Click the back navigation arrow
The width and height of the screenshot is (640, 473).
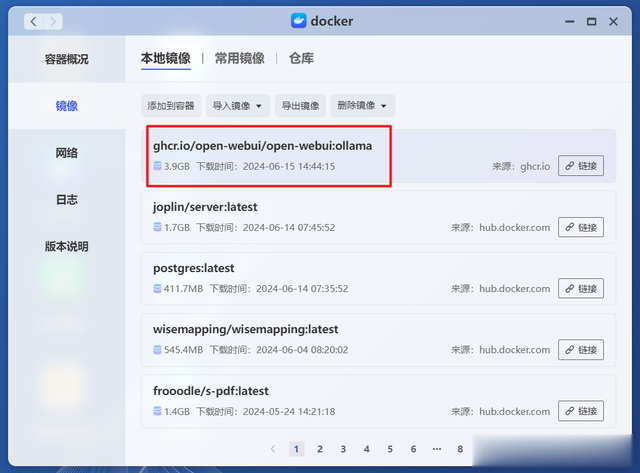(x=34, y=21)
